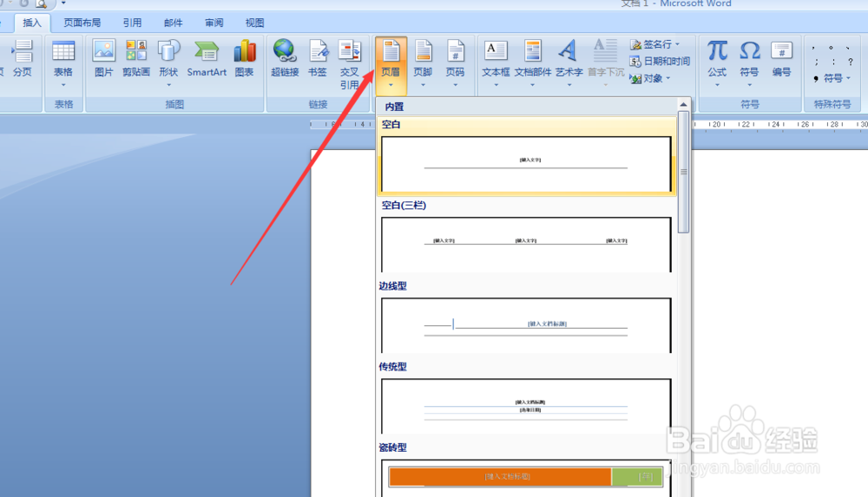
Task: Expand the arrow below Text Box (文本框)
Action: 496,85
